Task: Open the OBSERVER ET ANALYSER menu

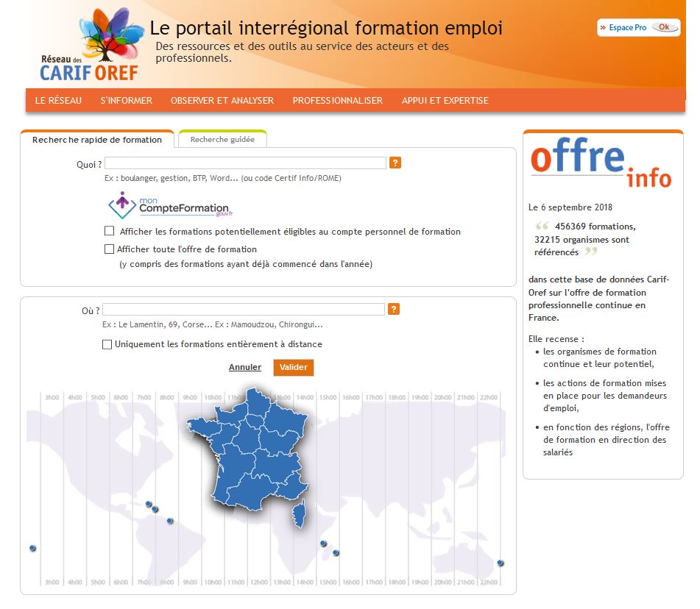Action: [x=221, y=100]
